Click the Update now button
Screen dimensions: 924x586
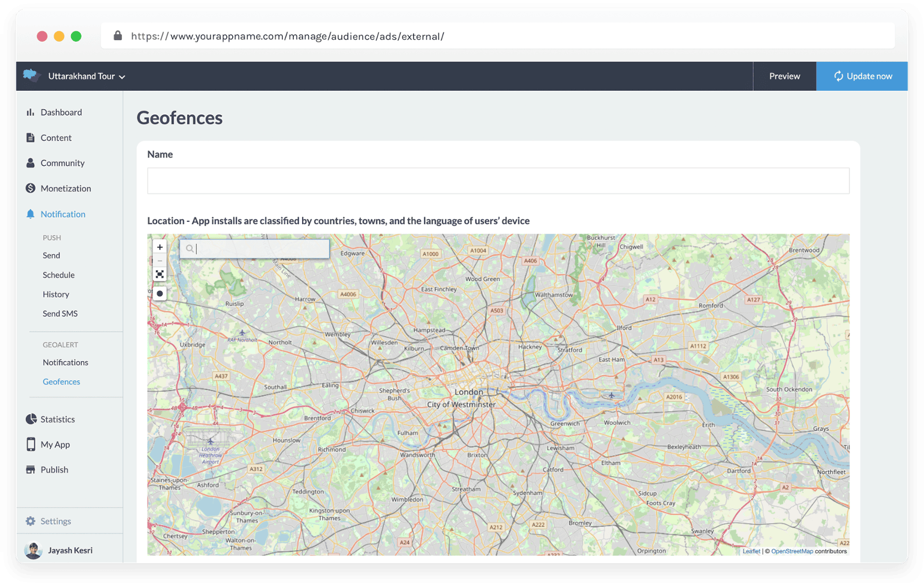coord(862,76)
